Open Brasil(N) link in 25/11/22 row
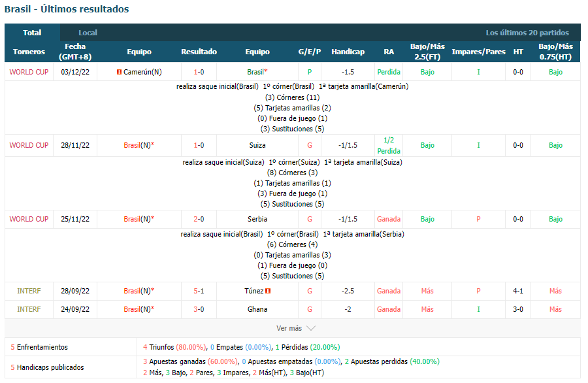Image resolution: width=588 pixels, height=383 pixels. click(139, 219)
